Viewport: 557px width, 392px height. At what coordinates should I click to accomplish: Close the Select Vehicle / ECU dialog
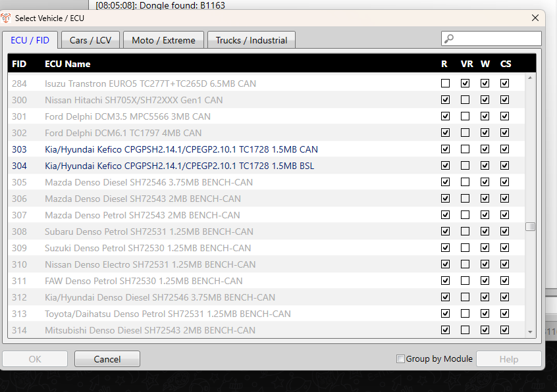(x=535, y=18)
